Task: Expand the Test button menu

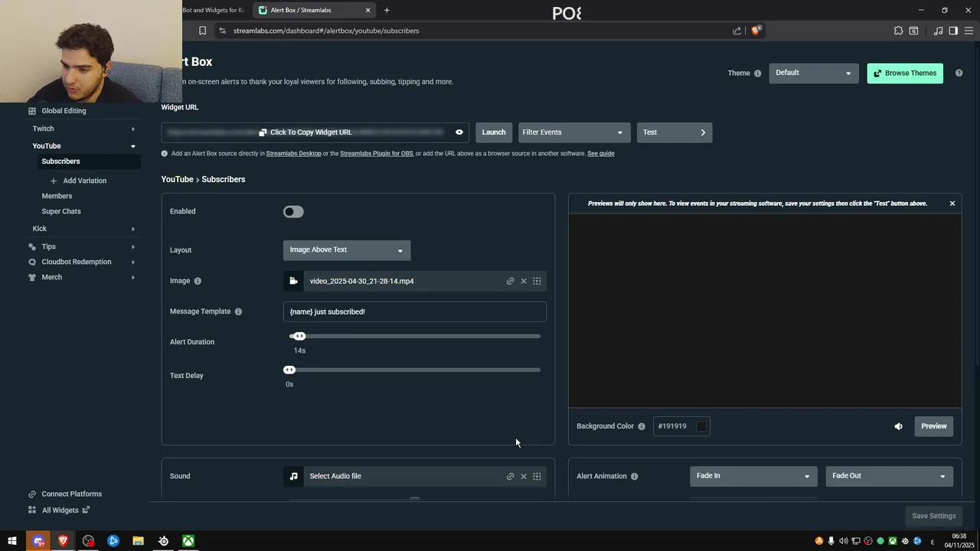Action: [675, 132]
